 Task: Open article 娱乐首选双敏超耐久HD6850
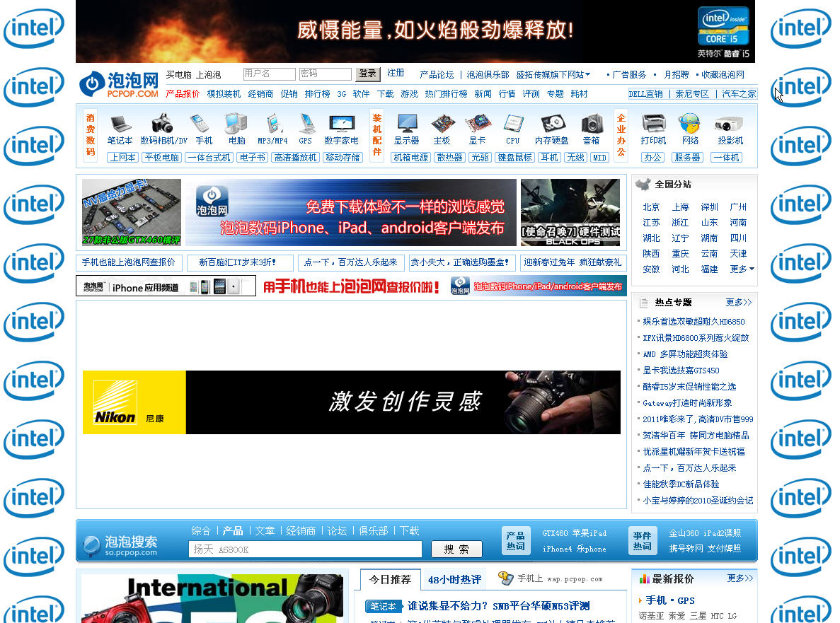[x=694, y=322]
